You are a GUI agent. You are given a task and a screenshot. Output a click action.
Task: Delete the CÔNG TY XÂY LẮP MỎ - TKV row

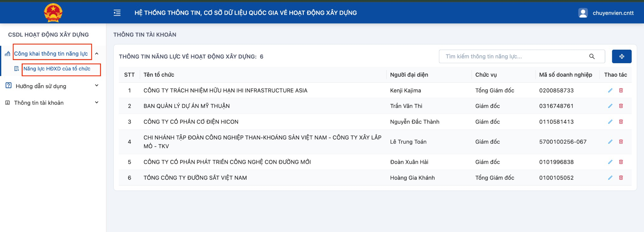tap(621, 142)
